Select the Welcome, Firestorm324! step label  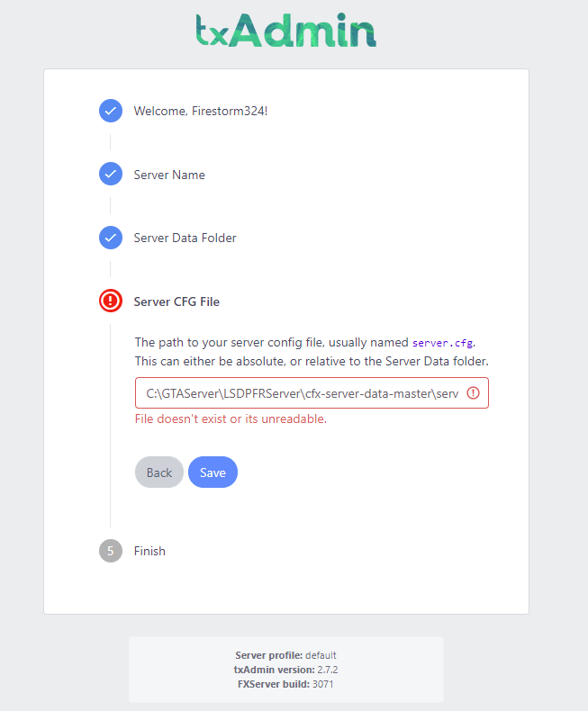pos(201,111)
